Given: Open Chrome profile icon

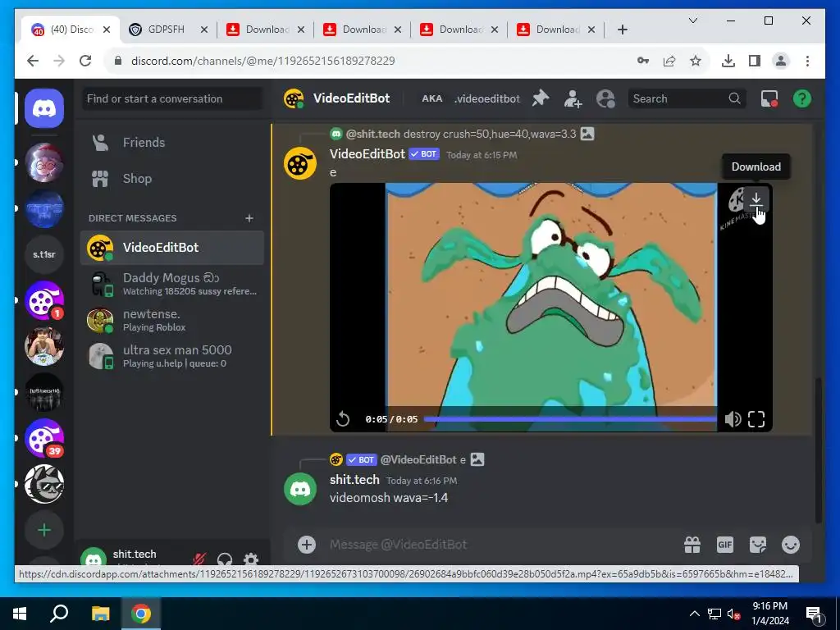Looking at the screenshot, I should coord(781,61).
